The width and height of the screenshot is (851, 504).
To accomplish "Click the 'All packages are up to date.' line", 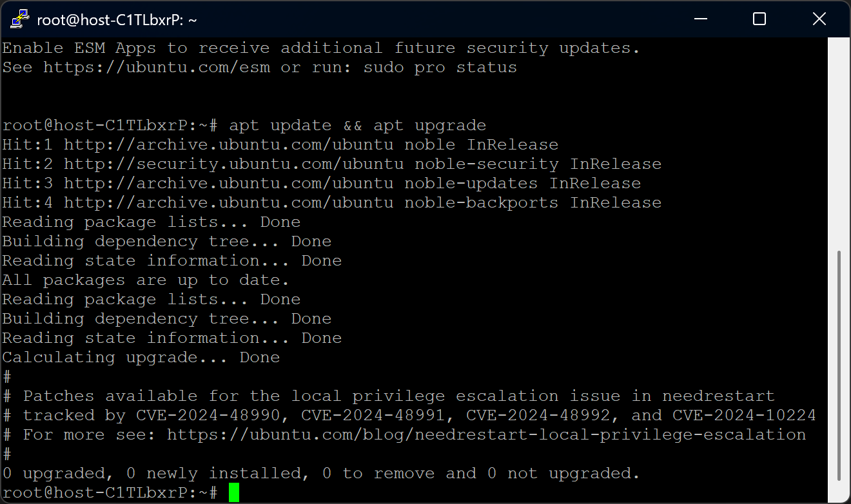I will click(146, 280).
